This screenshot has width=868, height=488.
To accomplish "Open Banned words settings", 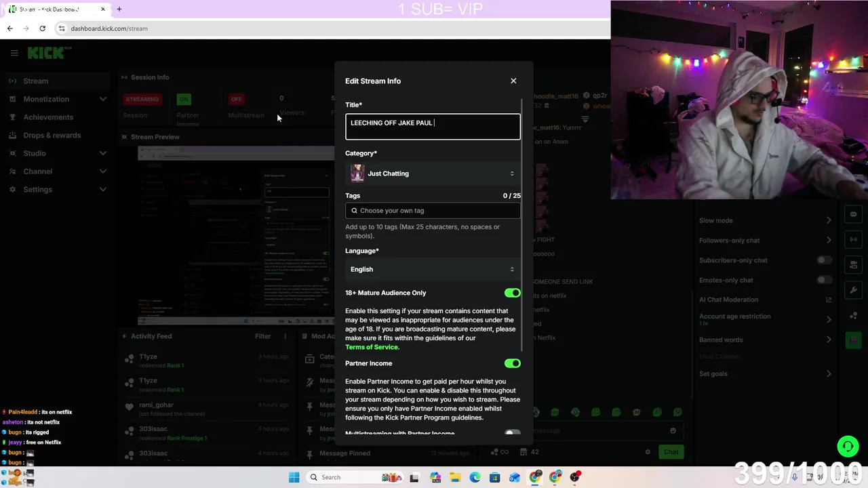I will [765, 340].
